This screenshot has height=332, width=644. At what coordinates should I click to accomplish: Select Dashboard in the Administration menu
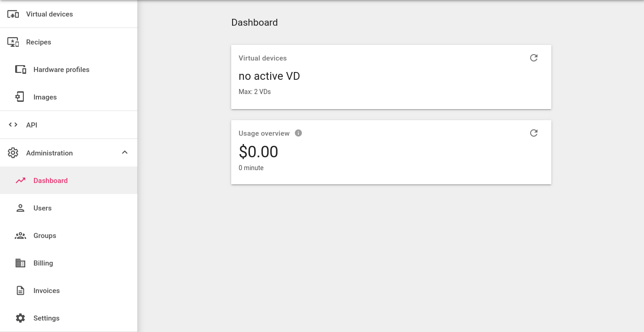click(50, 180)
